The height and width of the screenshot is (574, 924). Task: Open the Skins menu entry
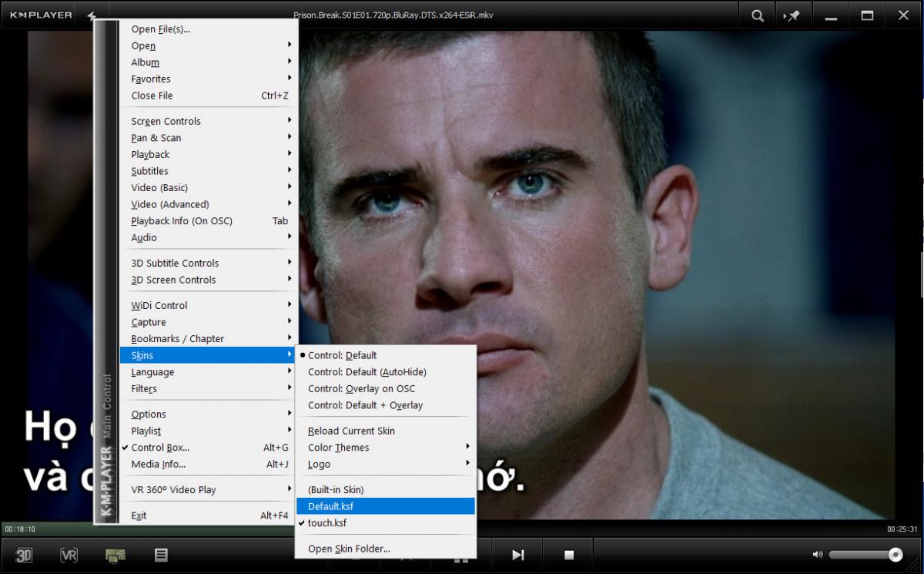(x=142, y=354)
